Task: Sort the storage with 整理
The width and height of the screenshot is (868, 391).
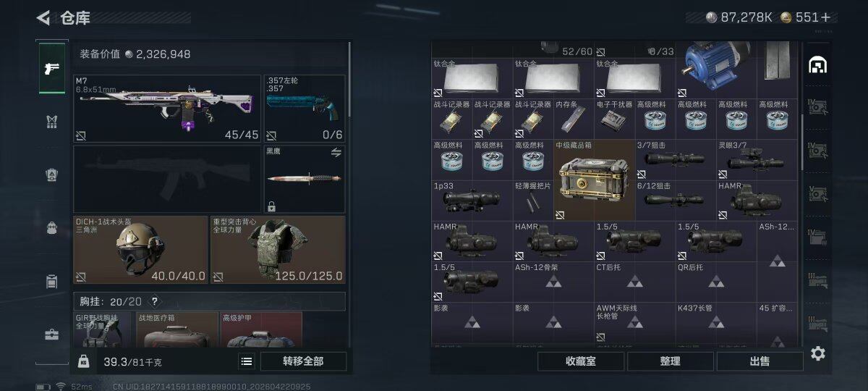Action: (670, 361)
